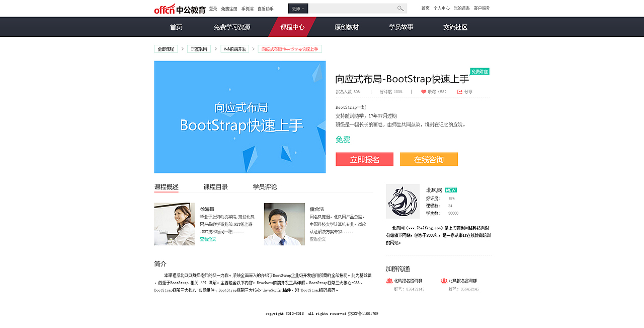Select 首页 in the dark navigation bar
This screenshot has width=644, height=328.
click(176, 27)
